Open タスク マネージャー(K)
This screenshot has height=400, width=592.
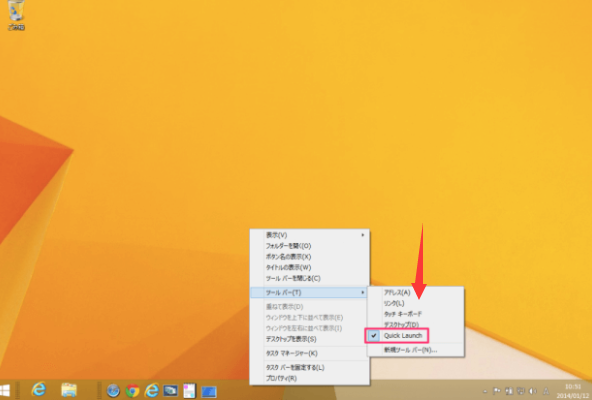[310, 354]
